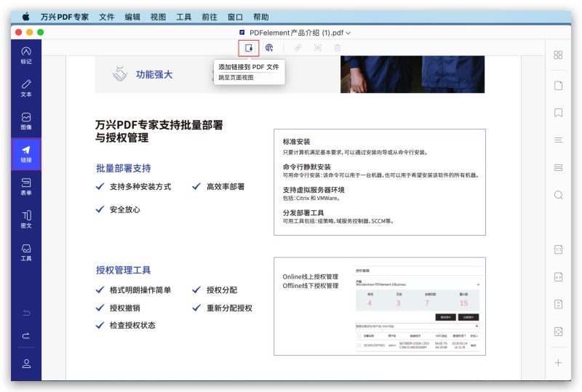Click the 功能强大 heading in document
The image size is (582, 392).
(154, 74)
